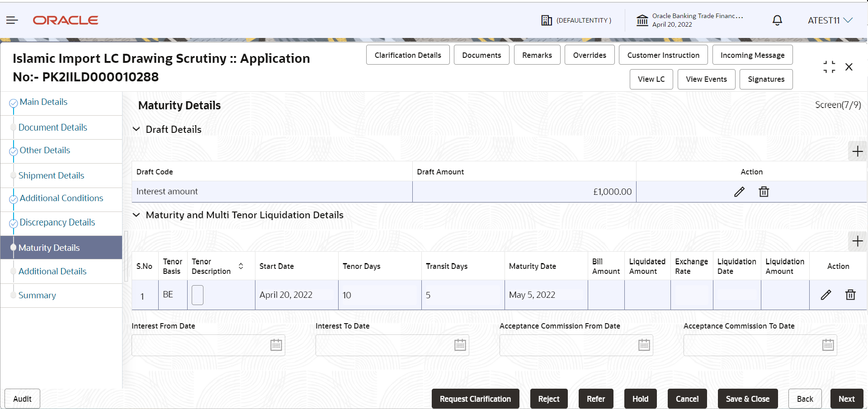The width and height of the screenshot is (868, 409).
Task: Collapse the Draft Details section
Action: 136,129
